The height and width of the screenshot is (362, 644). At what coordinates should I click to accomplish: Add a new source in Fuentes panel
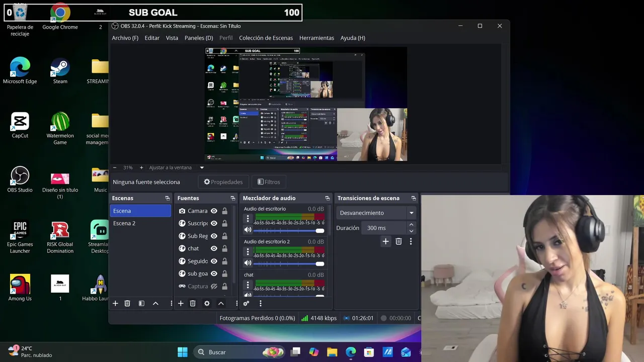click(181, 303)
